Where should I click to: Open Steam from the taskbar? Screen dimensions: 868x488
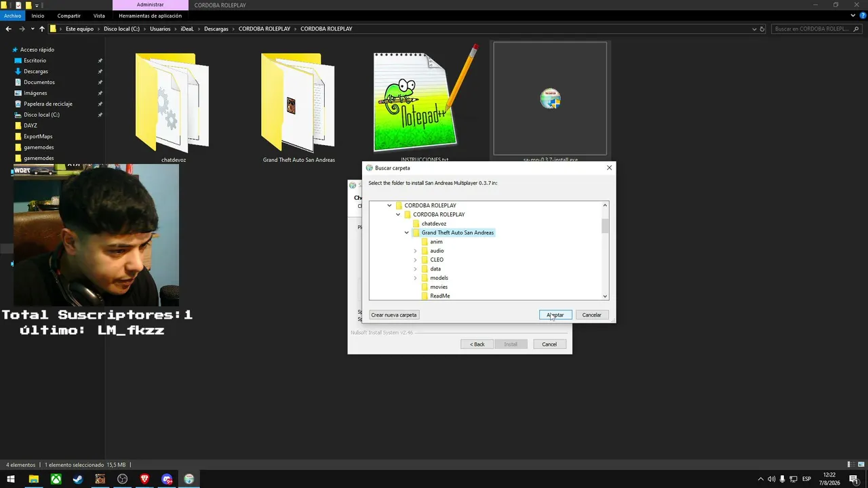coord(78,479)
